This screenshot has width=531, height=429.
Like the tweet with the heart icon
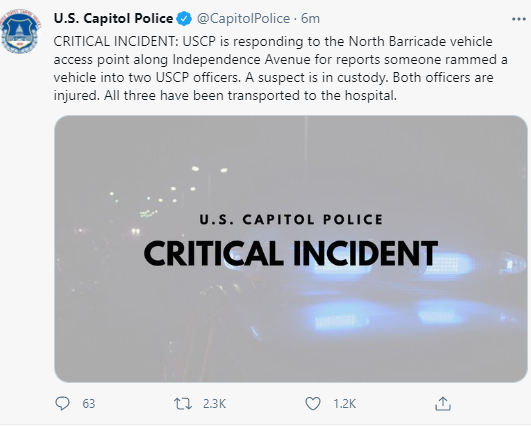tap(313, 404)
